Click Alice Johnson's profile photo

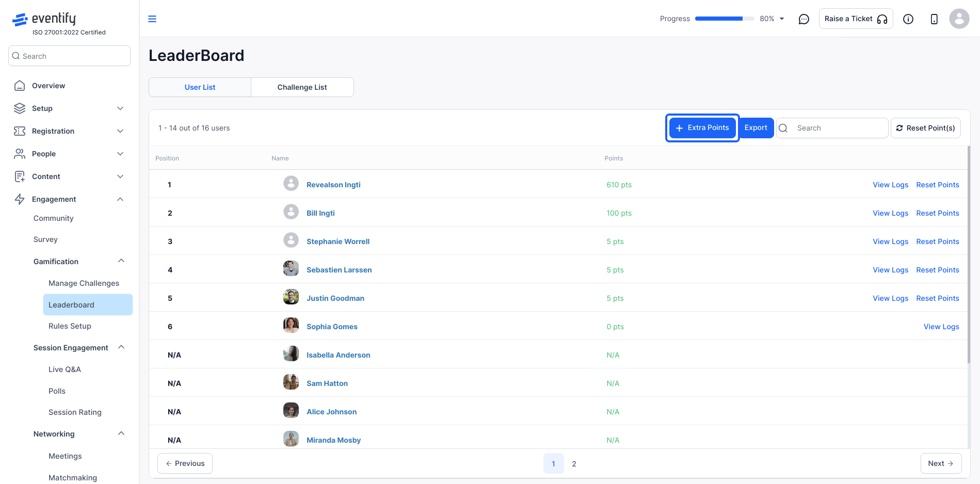(x=291, y=410)
